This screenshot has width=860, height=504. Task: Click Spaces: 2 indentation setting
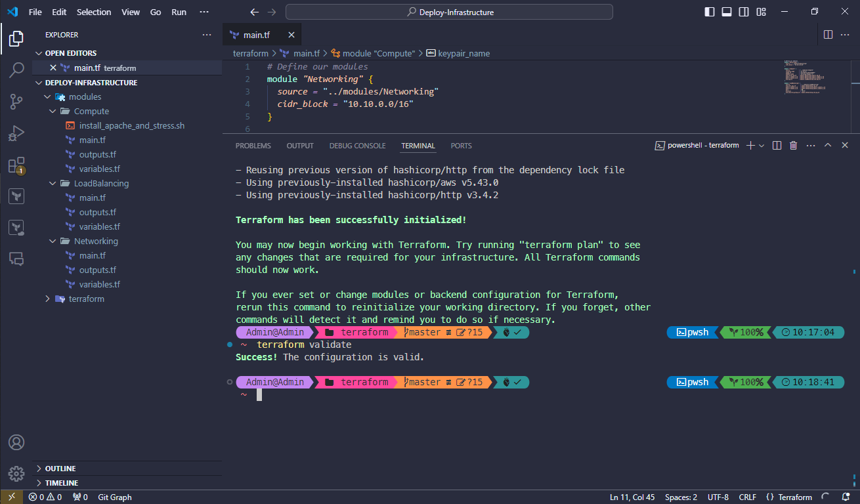coord(681,497)
